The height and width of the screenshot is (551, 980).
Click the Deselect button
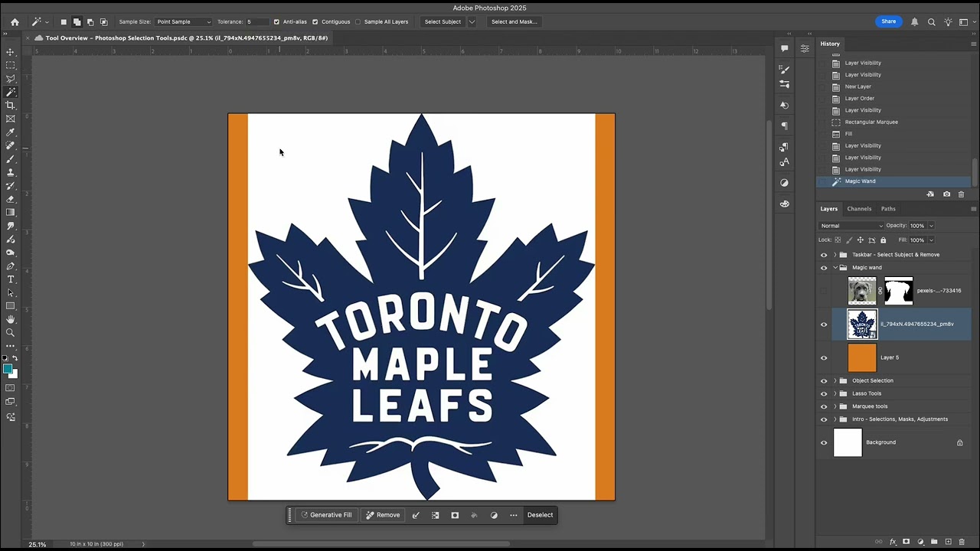coord(540,515)
